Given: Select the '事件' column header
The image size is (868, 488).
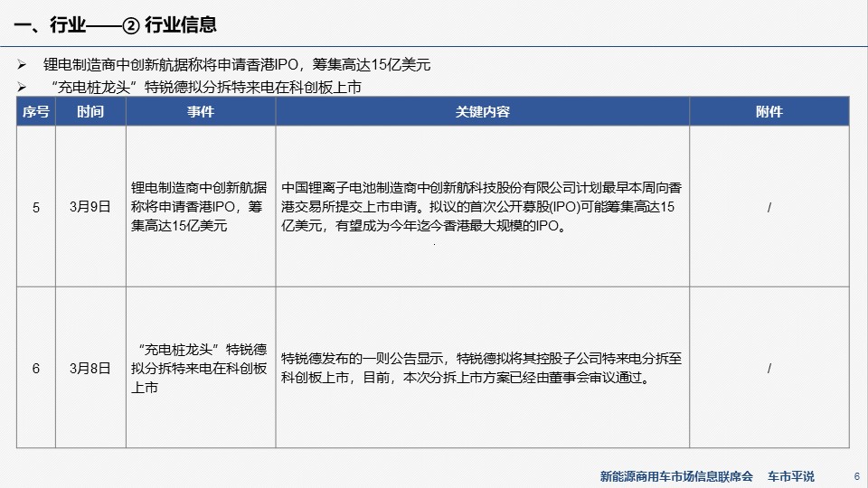Looking at the screenshot, I should click(x=201, y=112).
